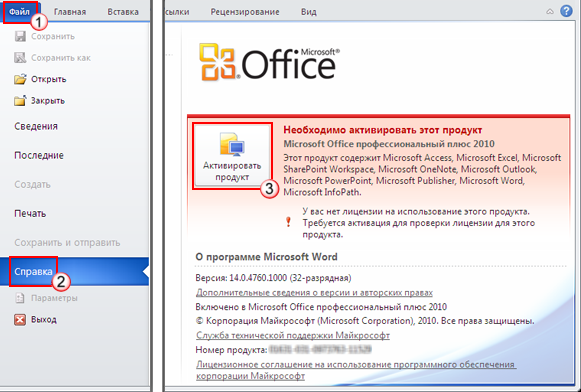Screen dimensions: 581x392
Task: Open the Вид ribbon tab
Action: (x=308, y=12)
